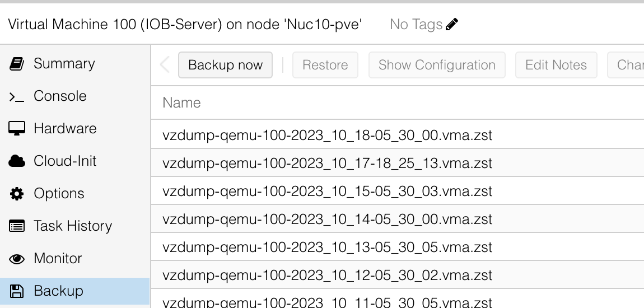The height and width of the screenshot is (308, 644).
Task: Expand toolbar with the left chevron arrow
Action: (165, 65)
